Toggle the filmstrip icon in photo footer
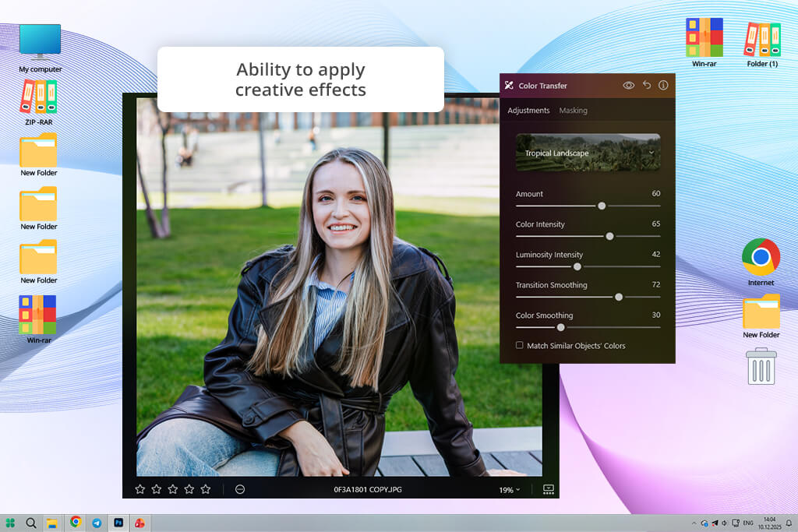 (x=548, y=489)
